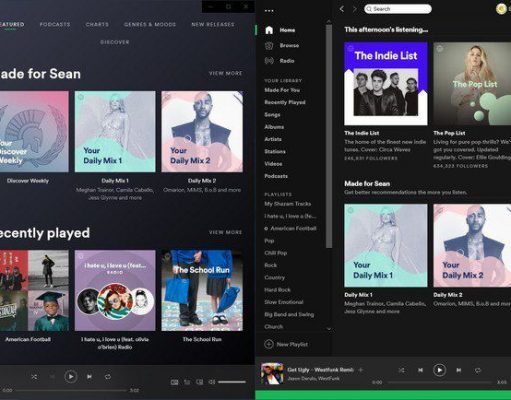Skip to next track in left window player
Screen dimensions: 511x400
(x=89, y=377)
